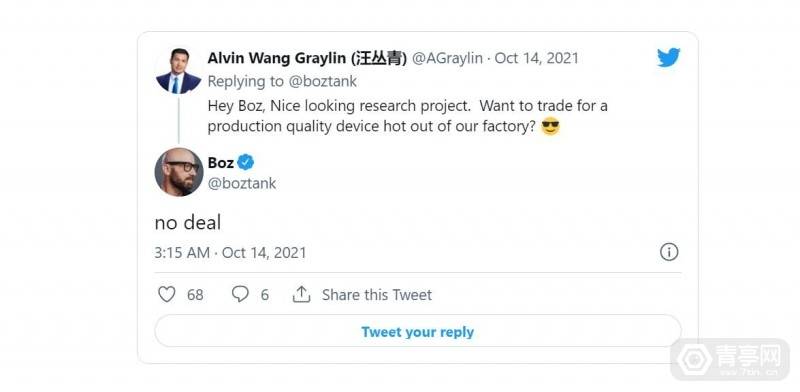Click the share upload arrow icon
Viewport: 800px width, 392px height.
coord(302,294)
